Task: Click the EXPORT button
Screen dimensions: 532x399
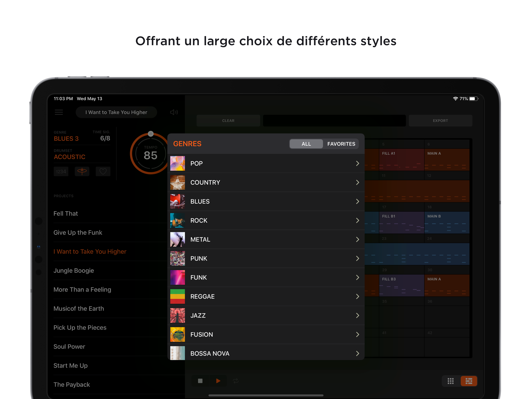Action: (440, 121)
